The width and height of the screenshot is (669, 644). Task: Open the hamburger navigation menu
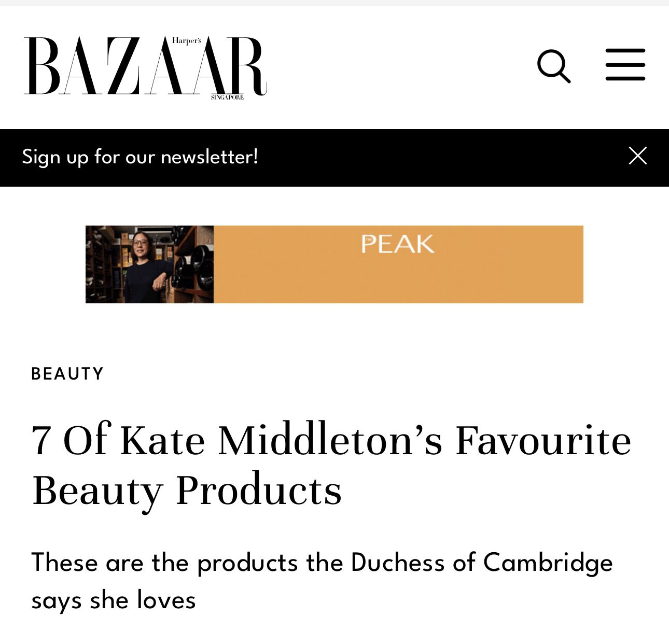pos(625,65)
